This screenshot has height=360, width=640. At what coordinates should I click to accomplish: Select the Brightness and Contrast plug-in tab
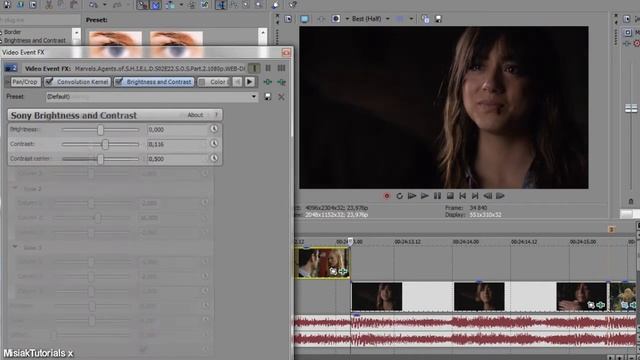[154, 82]
